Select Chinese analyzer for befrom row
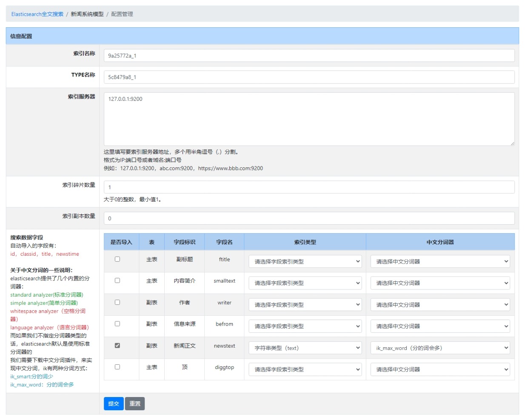The image size is (525, 420). pos(440,326)
